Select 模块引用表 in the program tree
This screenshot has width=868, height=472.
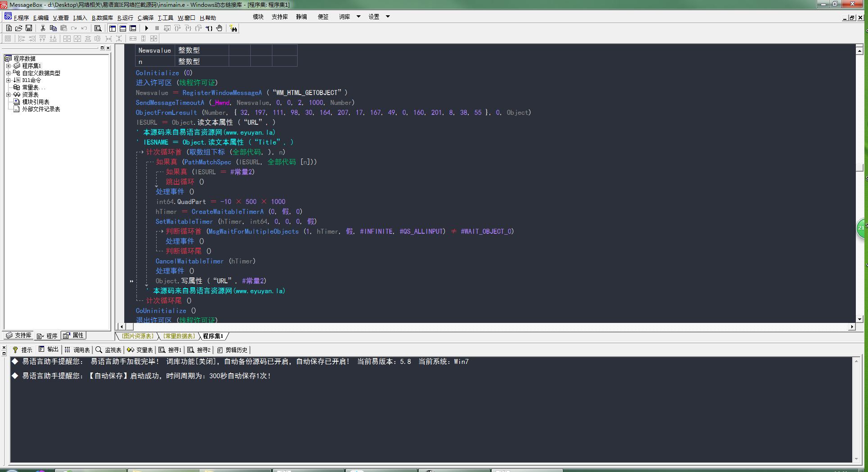(36, 102)
